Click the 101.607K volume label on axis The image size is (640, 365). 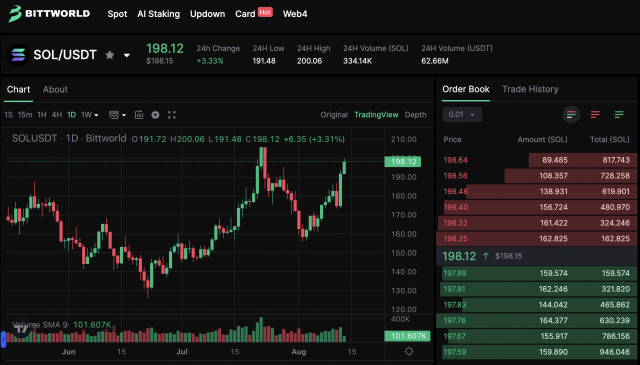[x=407, y=336]
